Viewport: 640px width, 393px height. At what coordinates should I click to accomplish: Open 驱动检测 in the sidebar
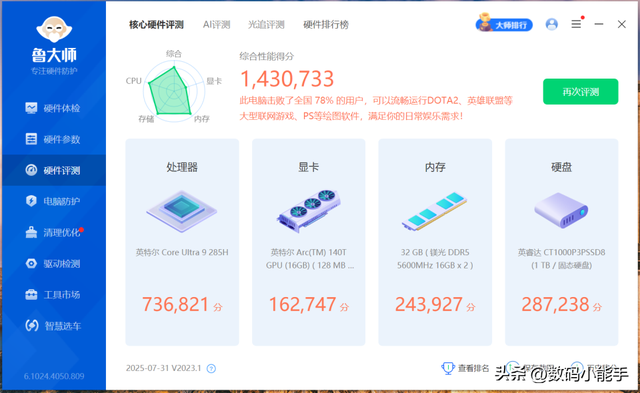pyautogui.click(x=53, y=264)
